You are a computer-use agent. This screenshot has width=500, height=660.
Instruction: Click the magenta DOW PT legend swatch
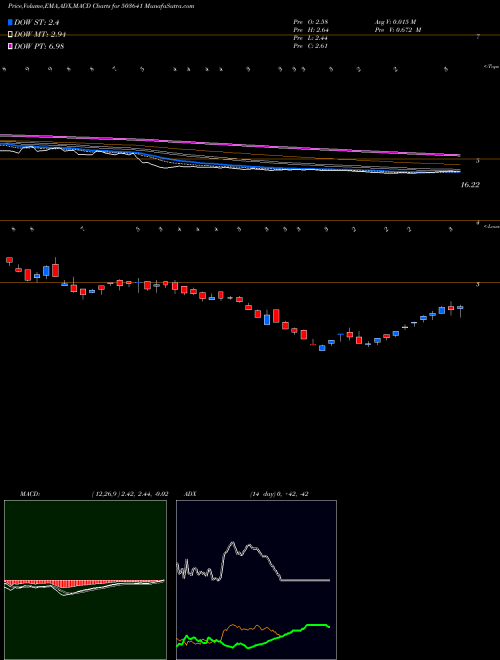(10, 46)
